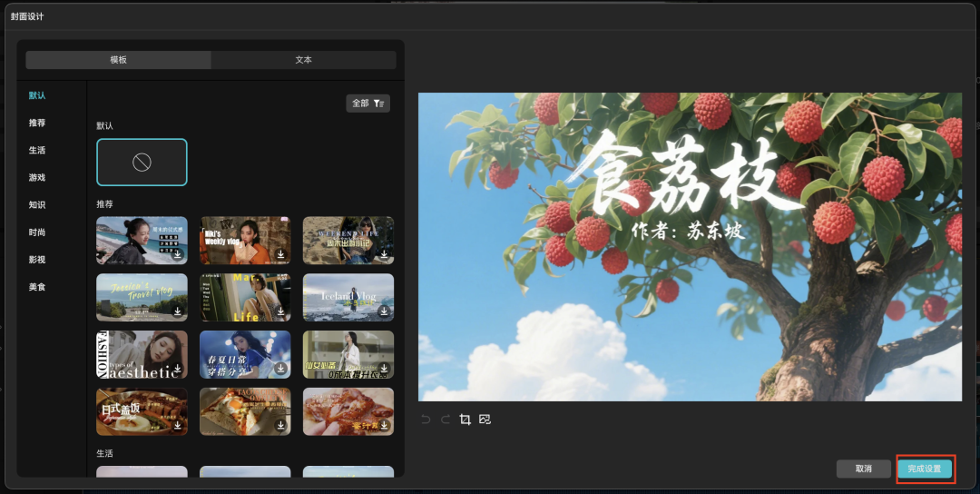Image resolution: width=980 pixels, height=494 pixels.
Task: Click the 封面设计 dialog title
Action: point(27,16)
